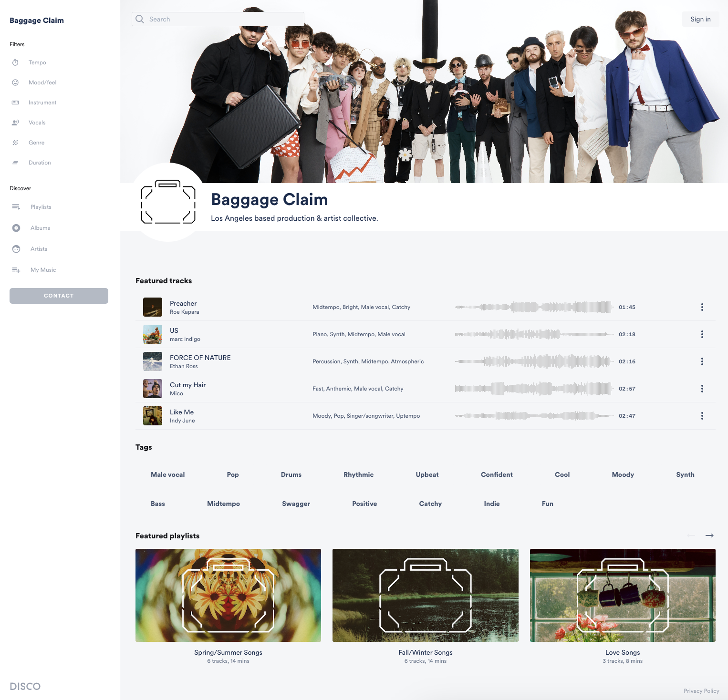Click the search magnifier icon
The image size is (728, 700).
(x=140, y=19)
